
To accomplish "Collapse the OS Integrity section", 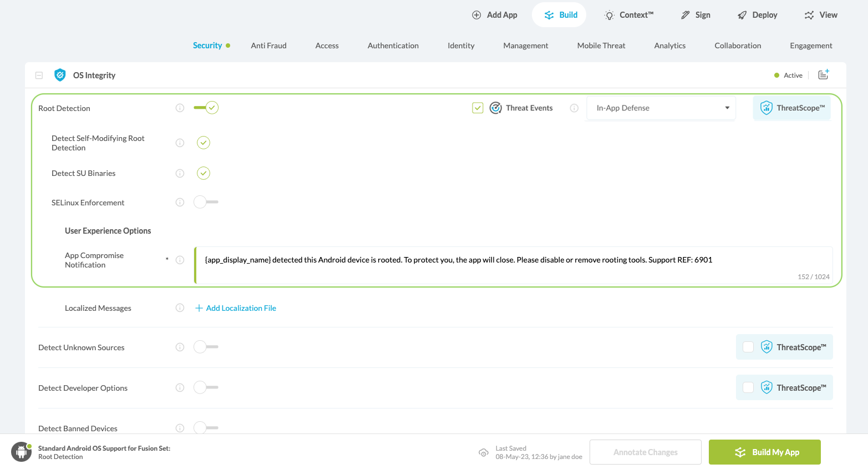I will (39, 75).
